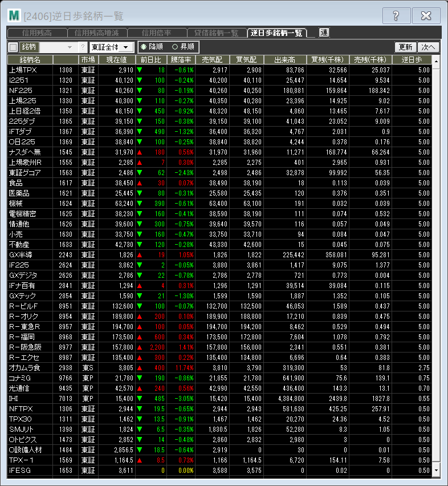Viewport: 448px width, 486px height.
Task: Sort by the 銘柄名 column header
Action: pyautogui.click(x=30, y=60)
